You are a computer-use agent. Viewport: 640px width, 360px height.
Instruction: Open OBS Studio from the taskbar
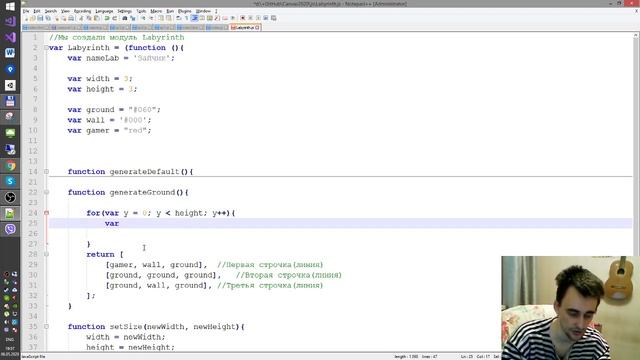(10, 198)
